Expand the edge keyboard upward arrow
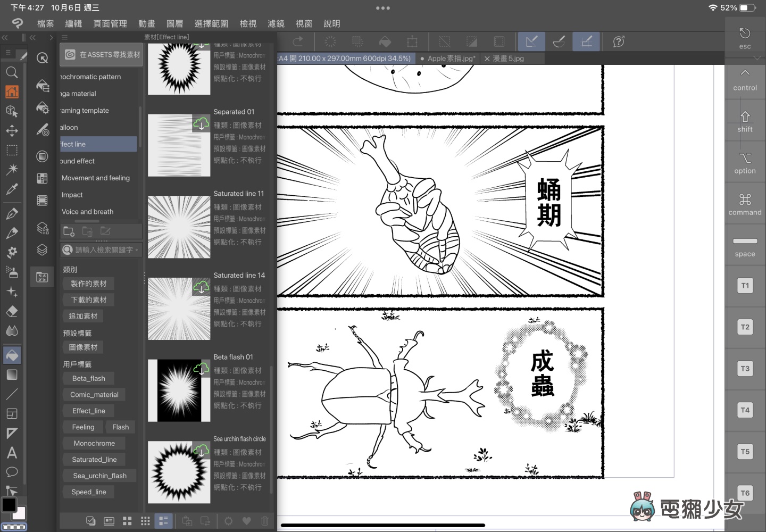766x532 pixels. click(745, 73)
